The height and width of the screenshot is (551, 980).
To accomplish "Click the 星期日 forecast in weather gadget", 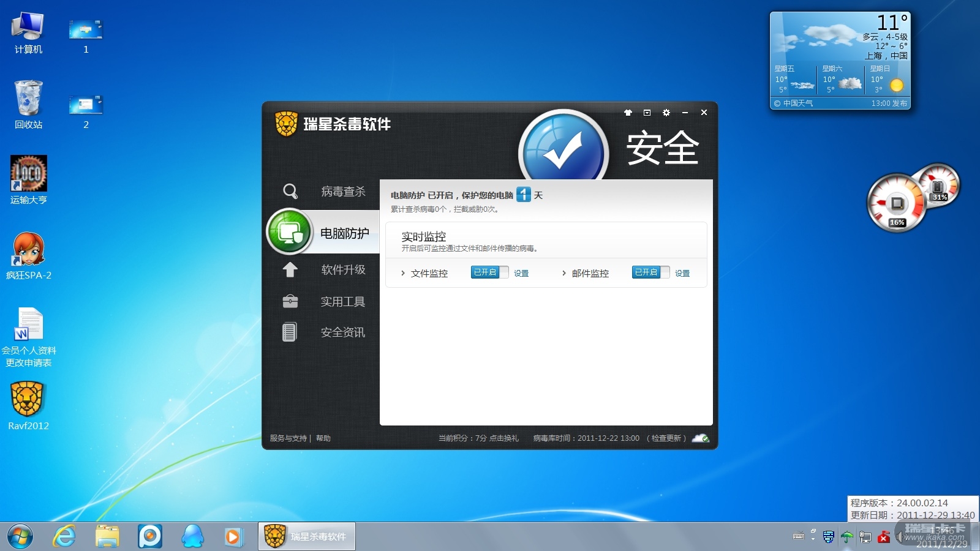I will coord(888,80).
